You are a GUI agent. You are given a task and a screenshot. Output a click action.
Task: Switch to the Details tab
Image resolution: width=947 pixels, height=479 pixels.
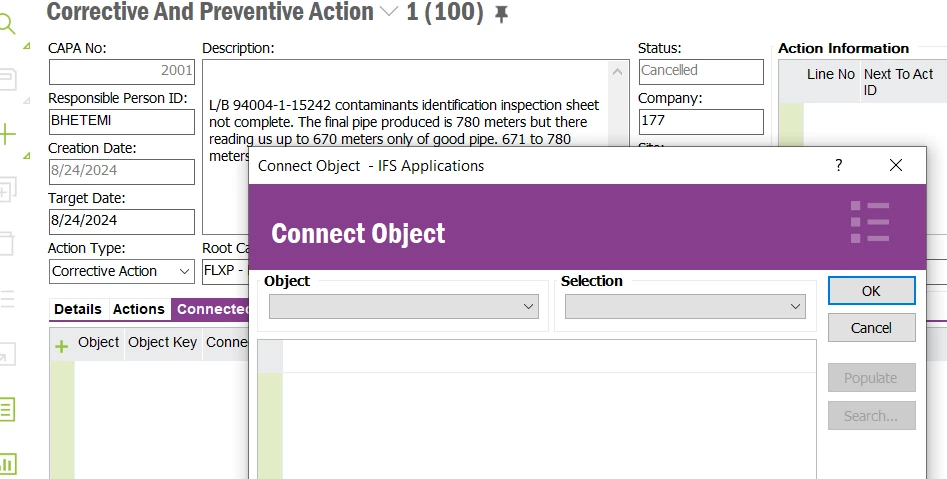coord(78,309)
